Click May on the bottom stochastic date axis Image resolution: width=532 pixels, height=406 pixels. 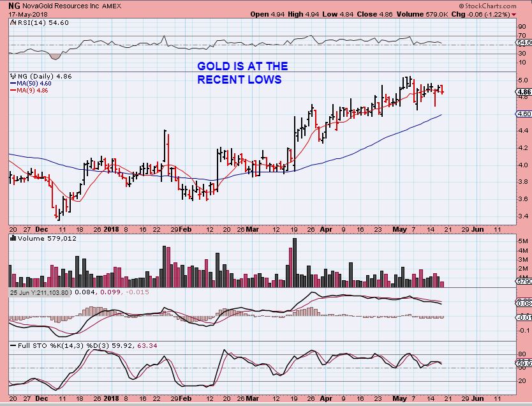click(x=399, y=398)
